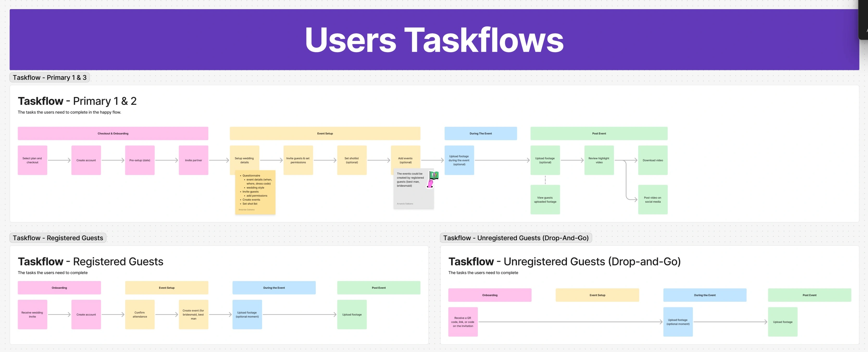Select the 'Receive a QR code' node
Viewport: 868px width, 352px height.
click(x=463, y=322)
